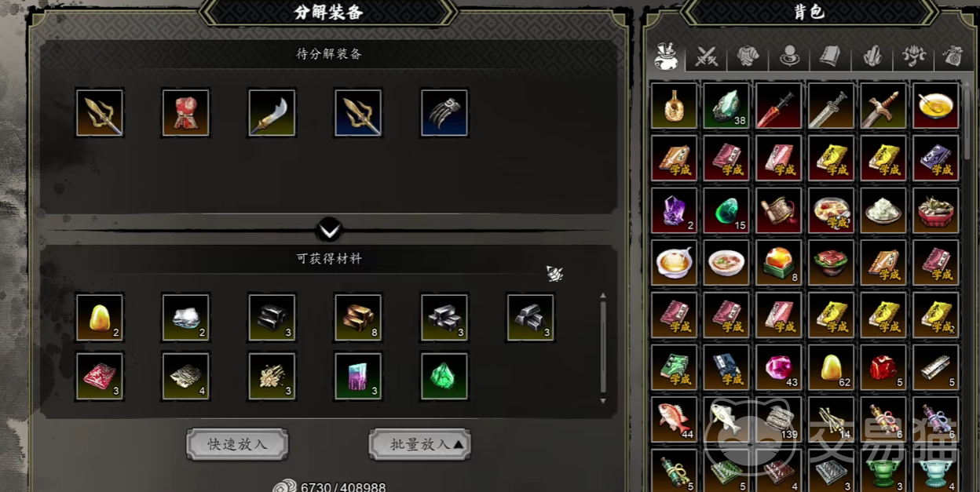Click the small sort icon above materials
This screenshot has width=980, height=492.
555,273
